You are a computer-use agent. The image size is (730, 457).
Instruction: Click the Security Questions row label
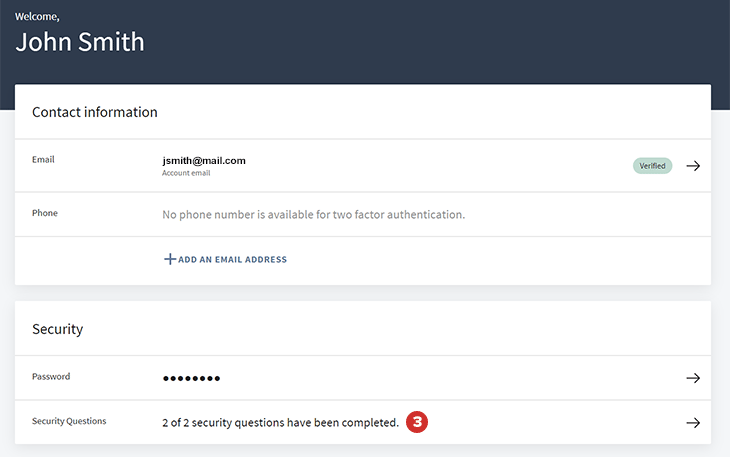click(x=69, y=422)
